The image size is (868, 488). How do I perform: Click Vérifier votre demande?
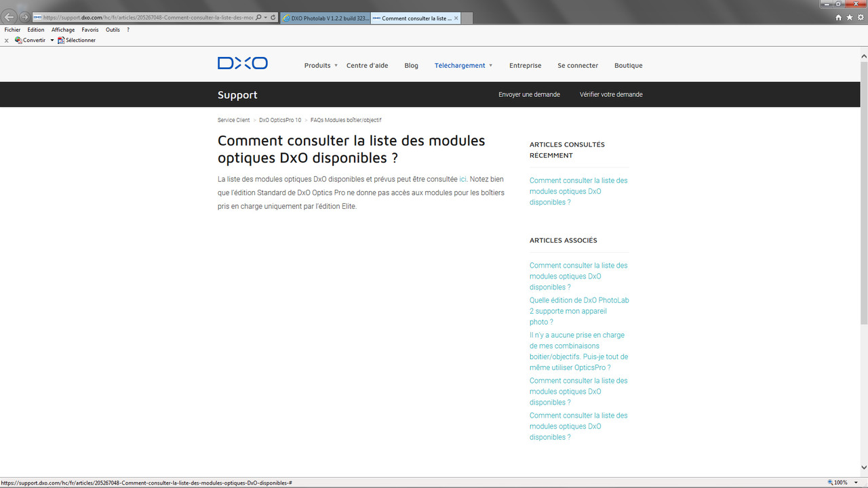click(x=611, y=95)
